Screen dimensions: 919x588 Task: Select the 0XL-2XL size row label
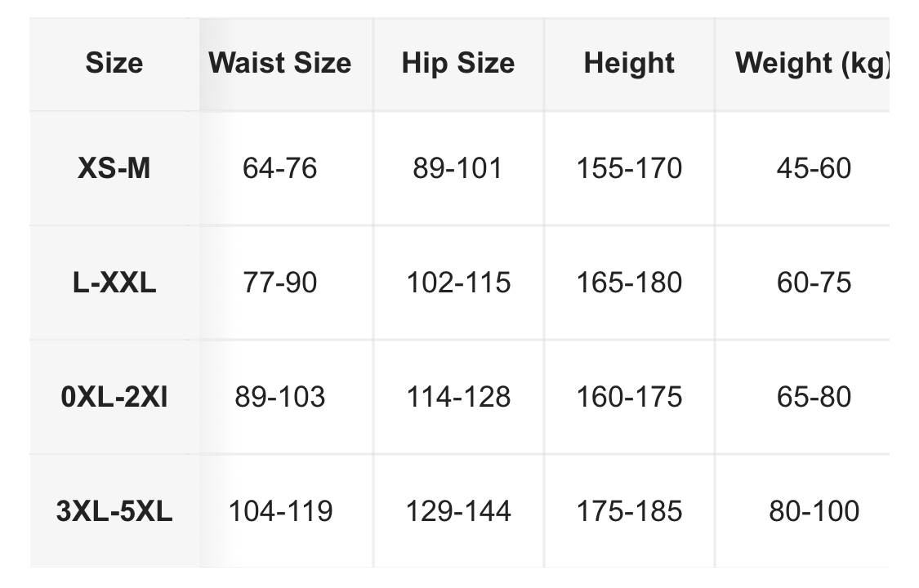[x=114, y=397]
